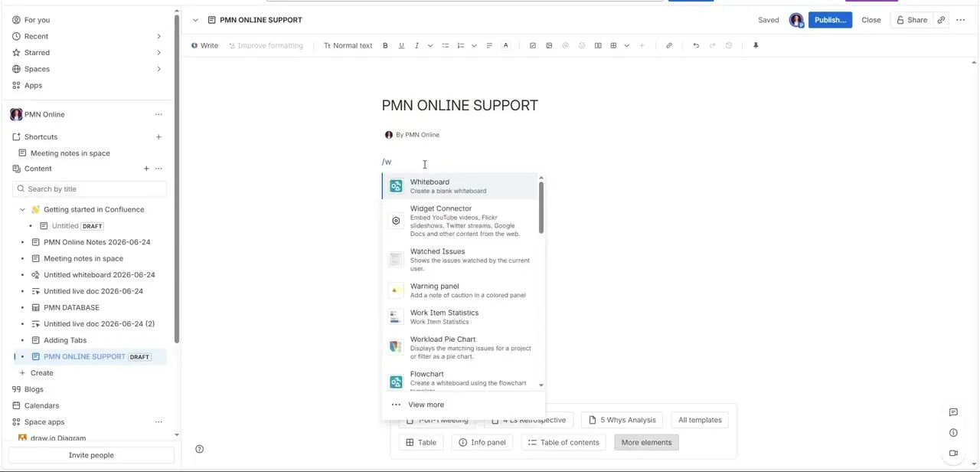Image resolution: width=980 pixels, height=472 pixels.
Task: Open Calendars section
Action: 41,405
